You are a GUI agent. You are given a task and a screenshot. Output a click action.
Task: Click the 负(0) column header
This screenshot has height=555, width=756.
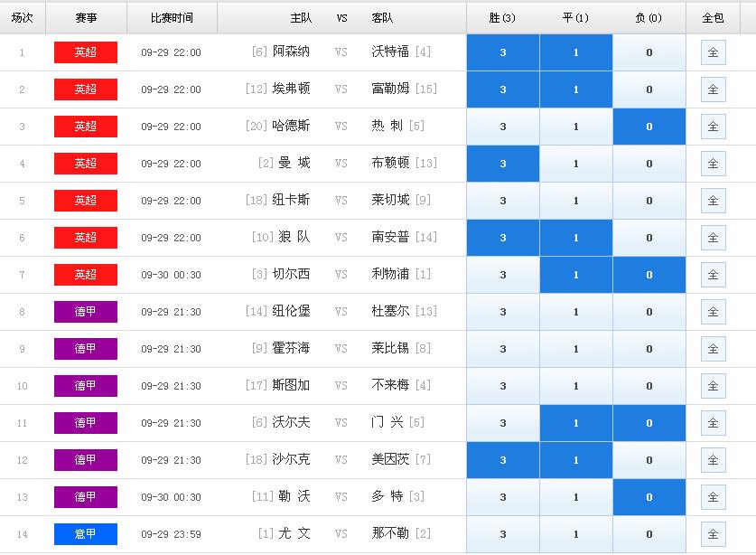point(649,18)
